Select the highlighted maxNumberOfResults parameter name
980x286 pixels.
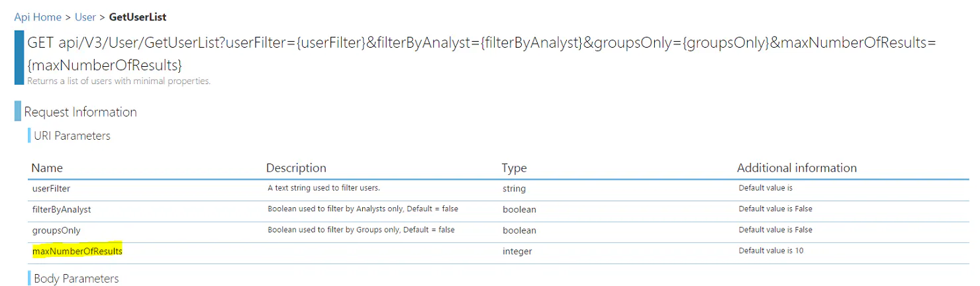77,251
